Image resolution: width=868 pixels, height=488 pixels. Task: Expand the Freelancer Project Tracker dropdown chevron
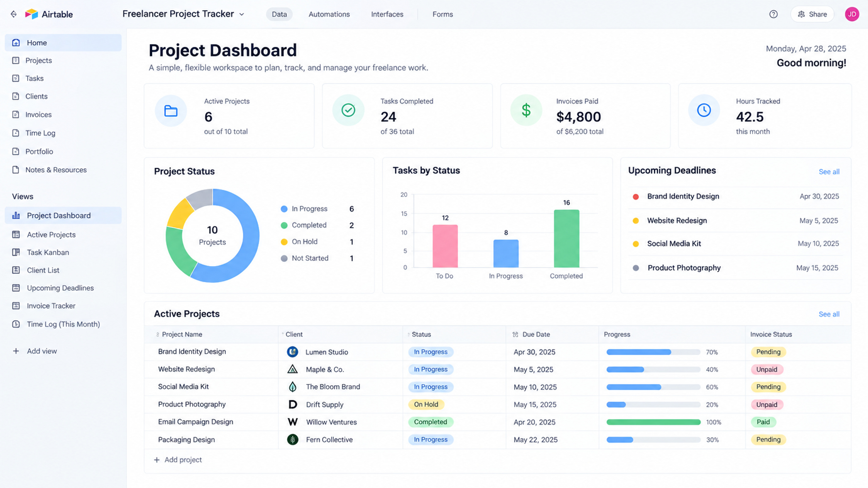point(242,14)
